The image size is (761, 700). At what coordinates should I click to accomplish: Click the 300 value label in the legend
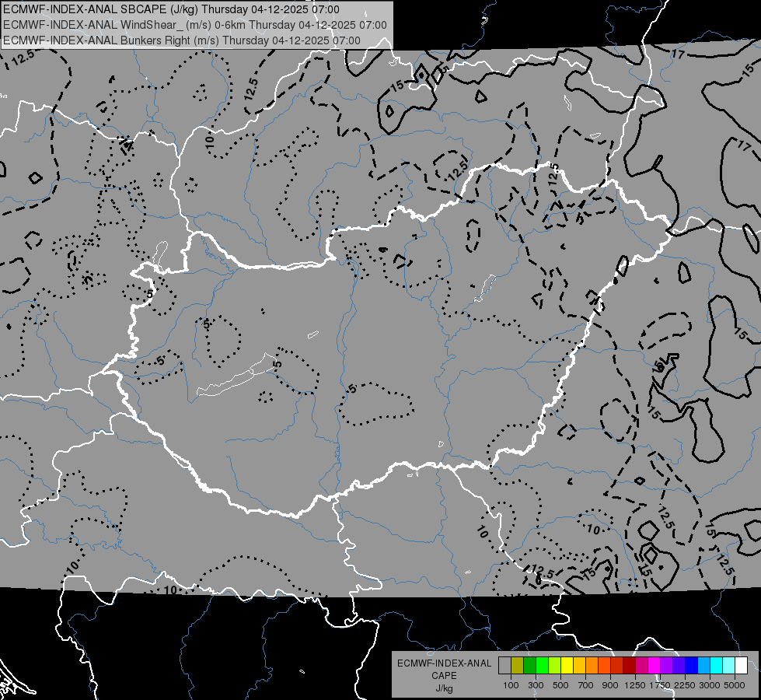click(x=536, y=685)
